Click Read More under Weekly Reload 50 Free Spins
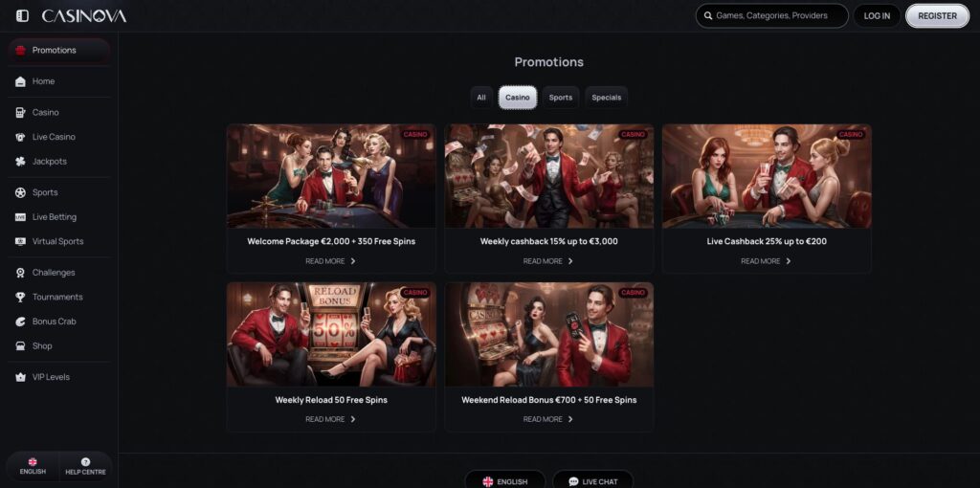The height and width of the screenshot is (488, 980). click(x=330, y=419)
